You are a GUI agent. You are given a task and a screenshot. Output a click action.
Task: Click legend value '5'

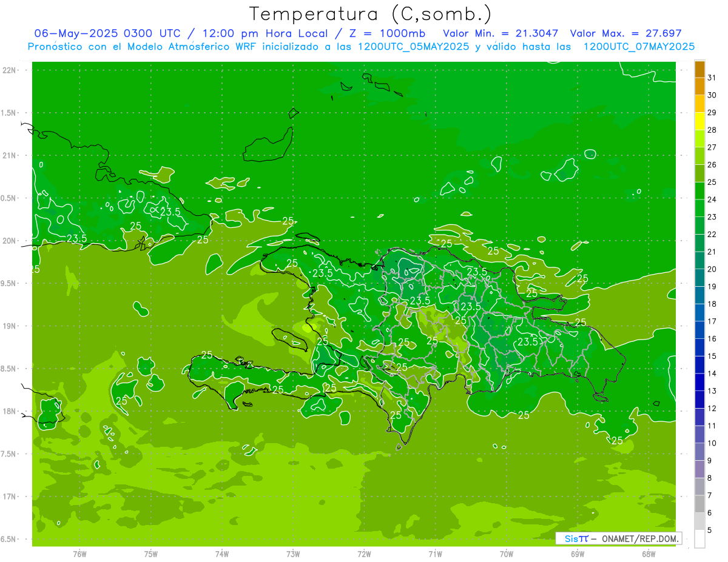click(710, 530)
